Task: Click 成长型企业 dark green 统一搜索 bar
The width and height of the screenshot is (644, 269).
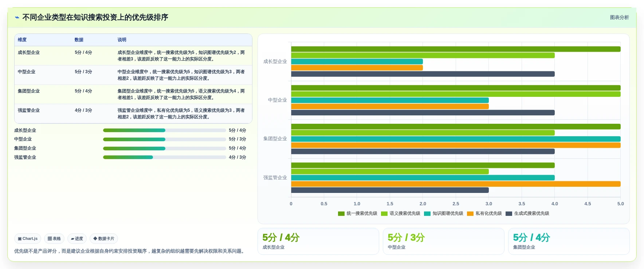Action: [456, 49]
